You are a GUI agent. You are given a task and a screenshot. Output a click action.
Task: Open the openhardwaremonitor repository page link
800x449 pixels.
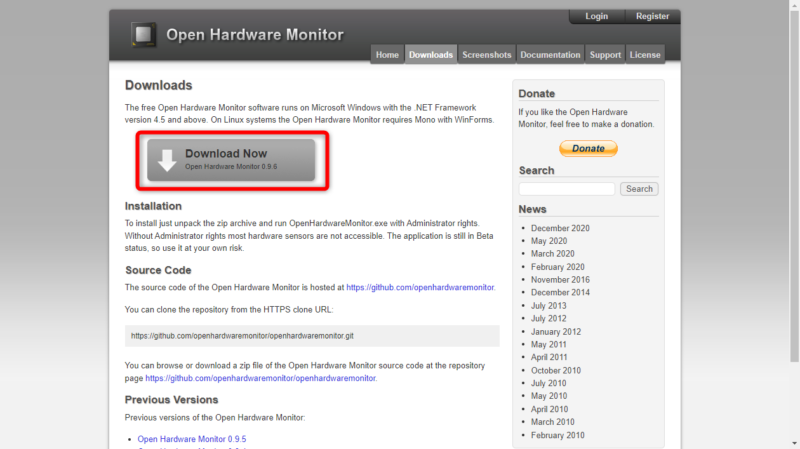click(x=260, y=378)
